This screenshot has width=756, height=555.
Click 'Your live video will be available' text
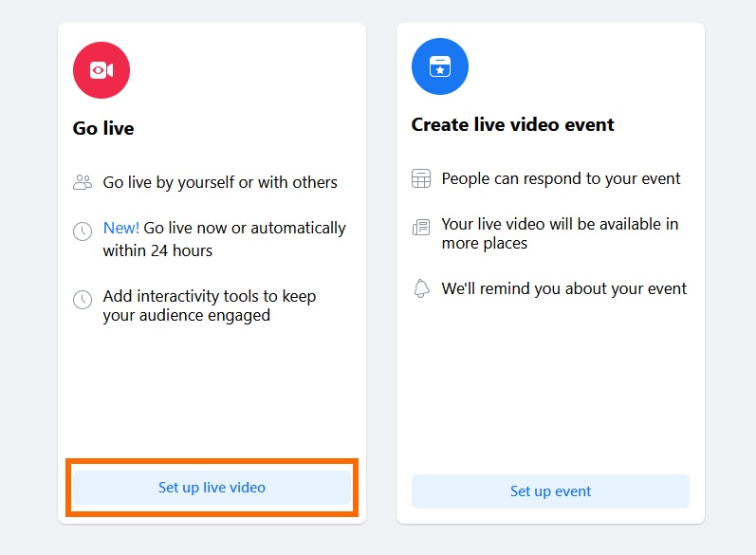(560, 225)
